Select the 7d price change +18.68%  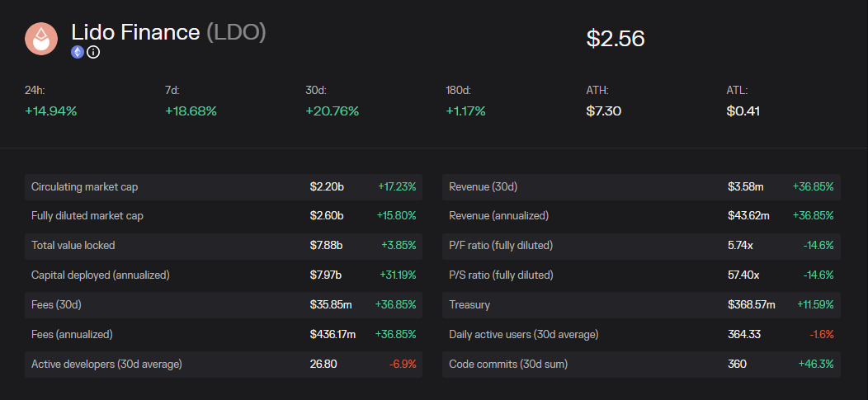click(x=191, y=111)
